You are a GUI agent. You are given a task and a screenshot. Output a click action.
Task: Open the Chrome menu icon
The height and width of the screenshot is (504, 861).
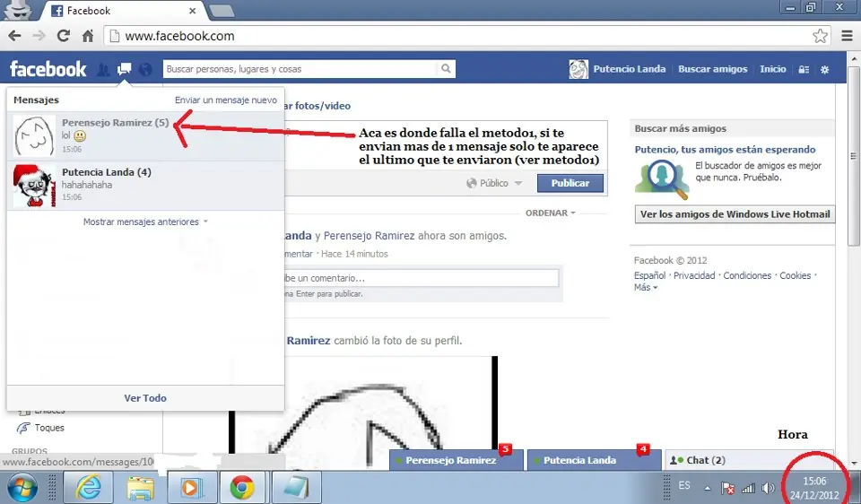tap(848, 36)
